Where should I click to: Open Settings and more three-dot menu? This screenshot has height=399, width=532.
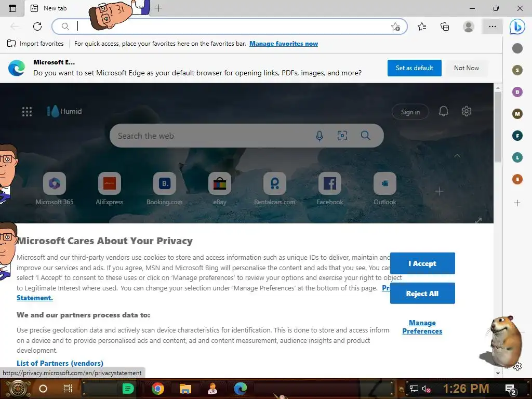[493, 26]
